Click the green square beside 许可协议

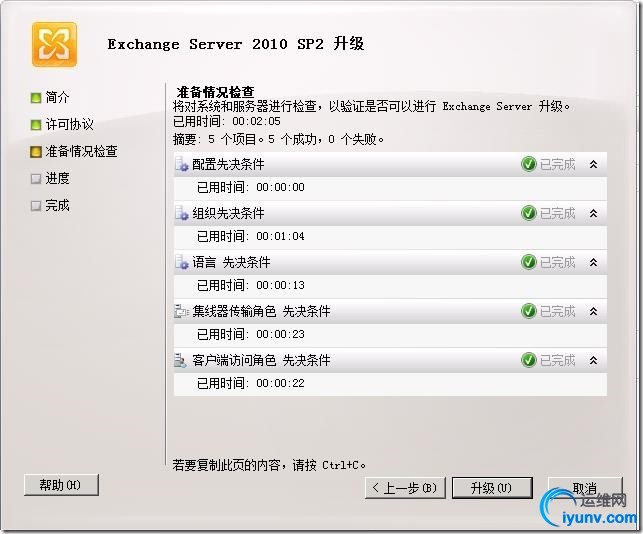36,125
